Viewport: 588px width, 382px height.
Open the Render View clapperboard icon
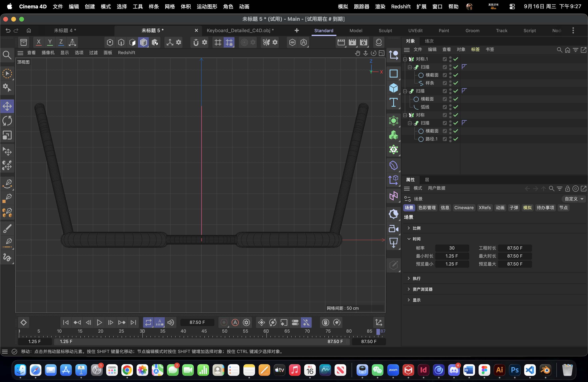pyautogui.click(x=341, y=42)
